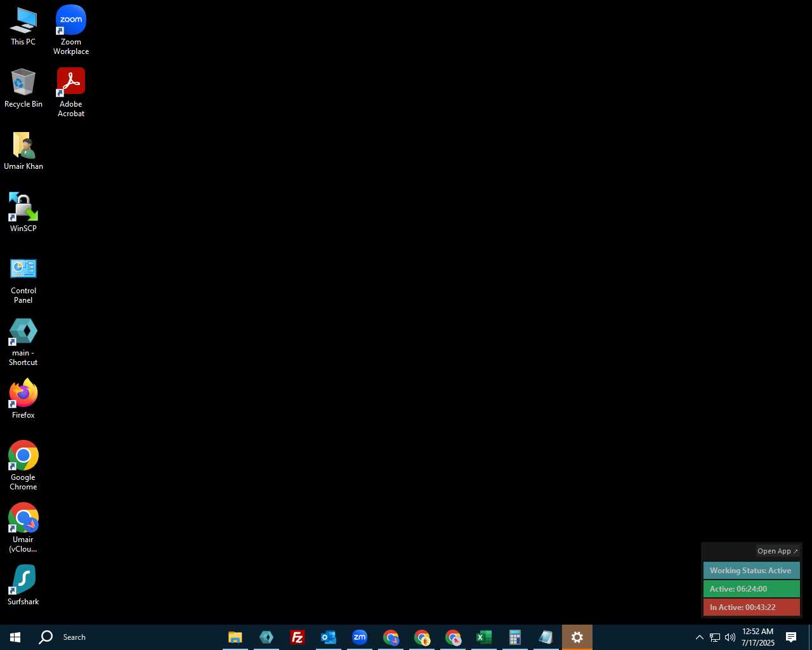
Task: Select the Umair Khan user folder
Action: [x=23, y=151]
